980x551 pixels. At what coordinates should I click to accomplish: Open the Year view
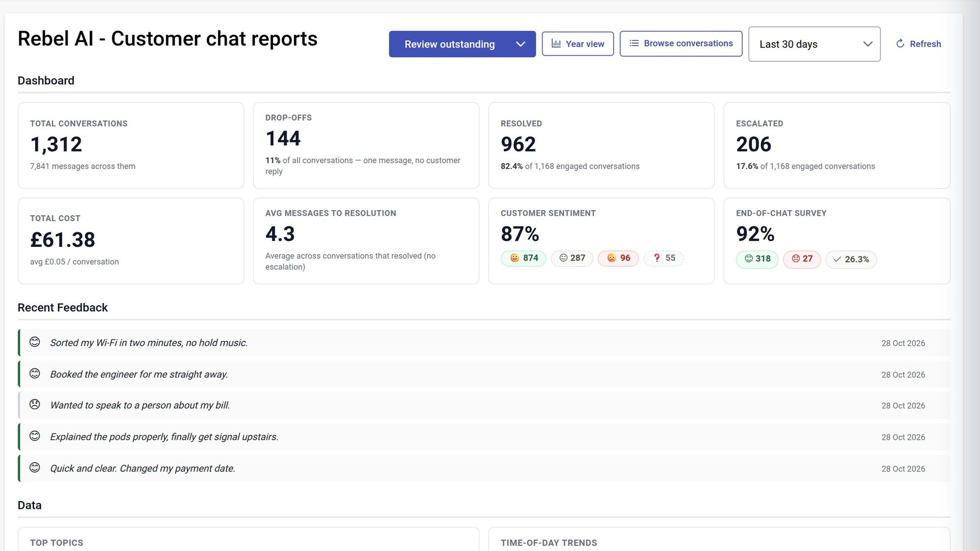click(578, 44)
